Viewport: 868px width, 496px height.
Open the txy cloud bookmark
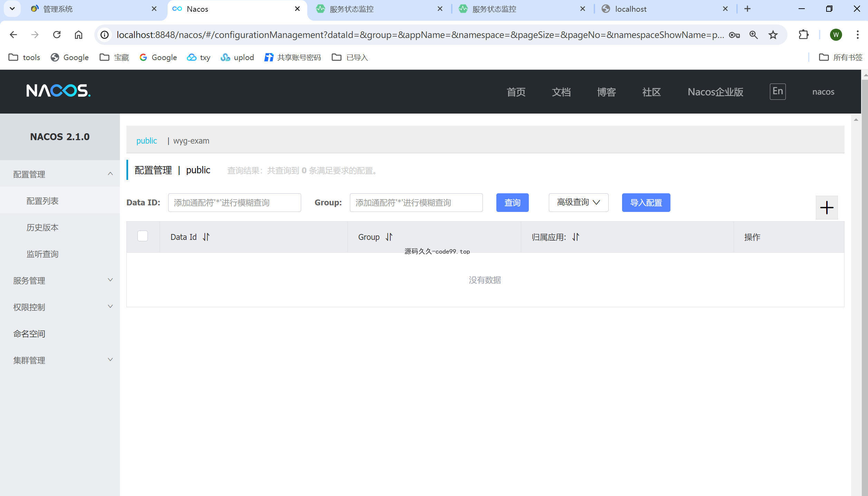coord(199,57)
